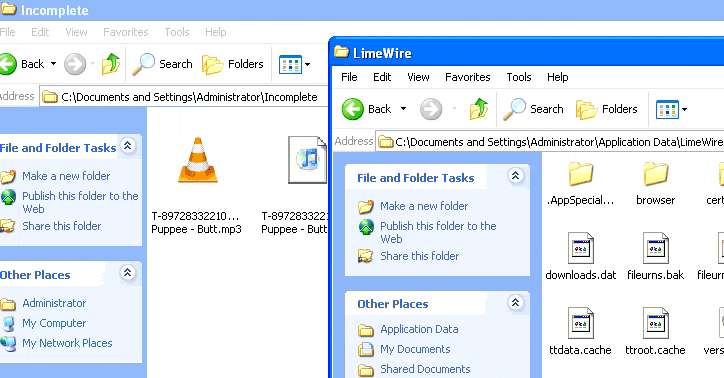
Task: Click the My Computer icon in the Incomplete window
Action: coord(8,324)
